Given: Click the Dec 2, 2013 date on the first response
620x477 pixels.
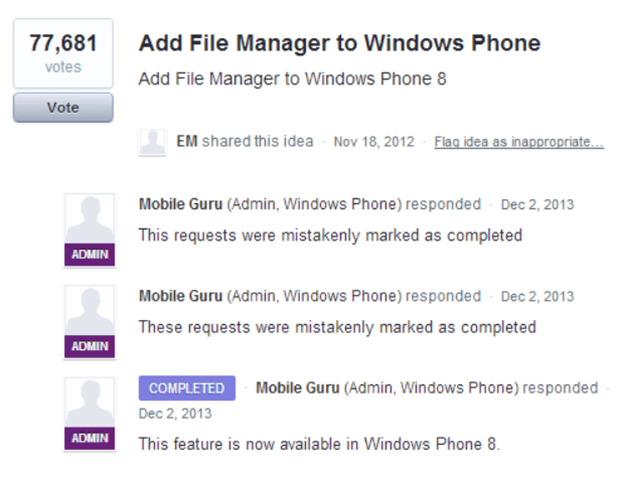Looking at the screenshot, I should [x=537, y=204].
